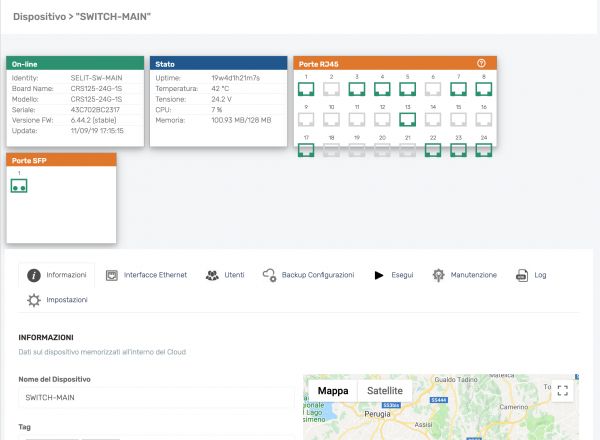Open RJ45 port 5 icon

click(408, 89)
